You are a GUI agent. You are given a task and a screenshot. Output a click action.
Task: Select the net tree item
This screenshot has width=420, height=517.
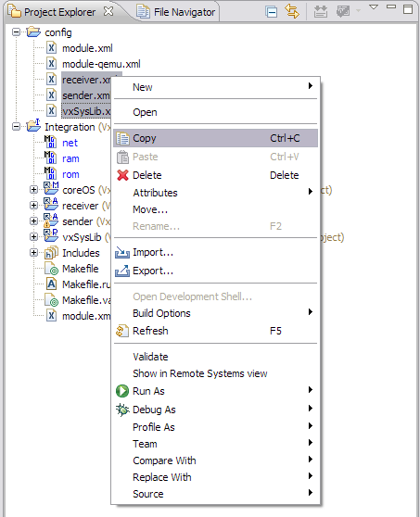click(x=70, y=143)
